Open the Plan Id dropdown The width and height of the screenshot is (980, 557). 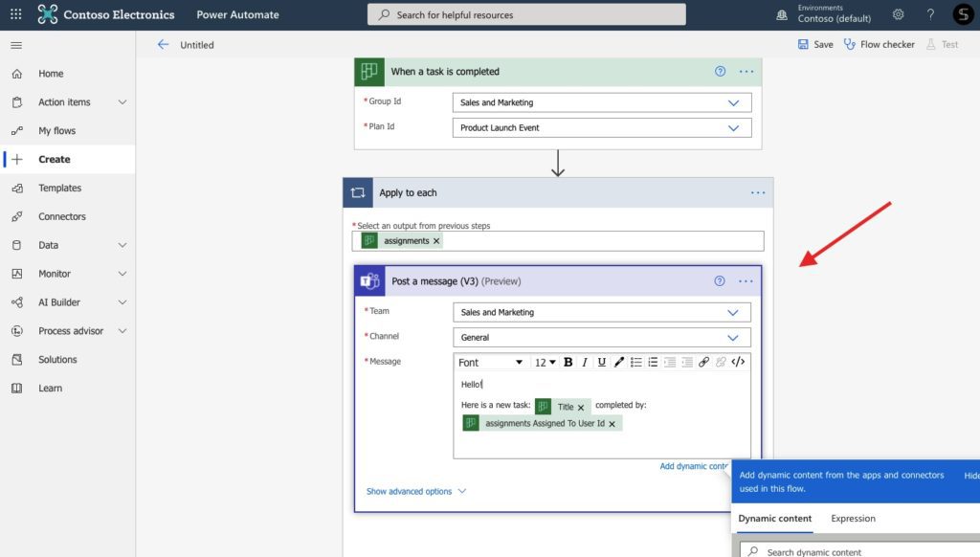pyautogui.click(x=602, y=127)
